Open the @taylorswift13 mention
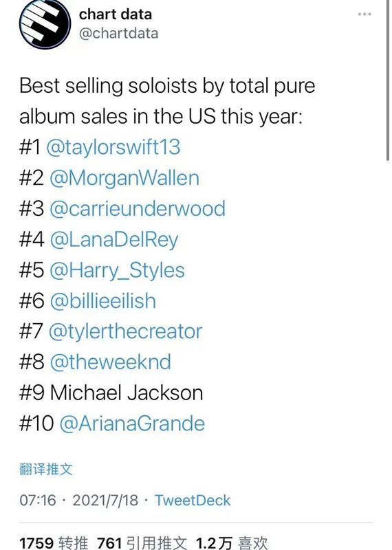392x550 pixels. click(113, 147)
